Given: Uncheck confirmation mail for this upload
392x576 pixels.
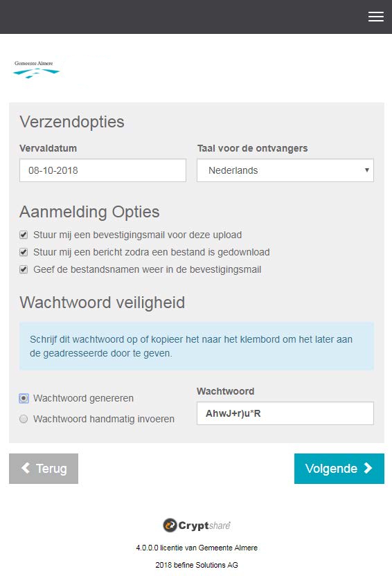Looking at the screenshot, I should [x=24, y=235].
